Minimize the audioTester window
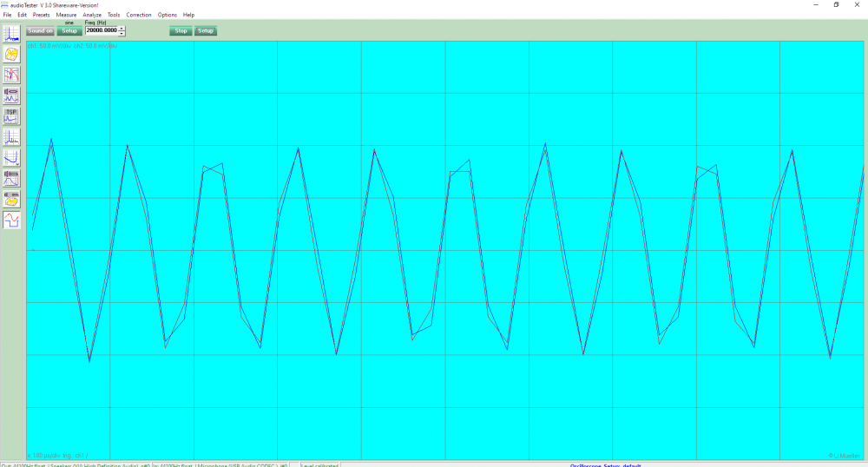This screenshot has width=868, height=467. pyautogui.click(x=816, y=5)
